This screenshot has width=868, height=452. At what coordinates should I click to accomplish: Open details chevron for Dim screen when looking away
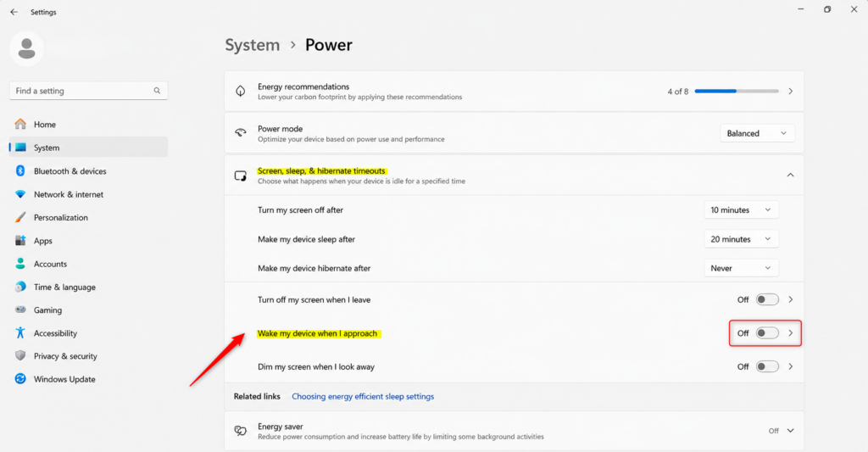(791, 366)
